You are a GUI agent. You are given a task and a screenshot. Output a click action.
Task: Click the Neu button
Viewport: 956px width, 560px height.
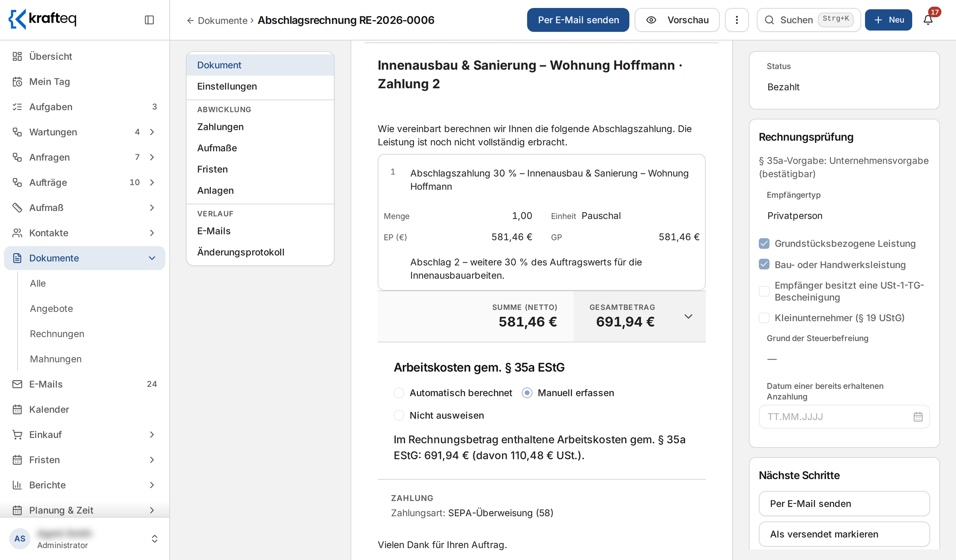(888, 20)
